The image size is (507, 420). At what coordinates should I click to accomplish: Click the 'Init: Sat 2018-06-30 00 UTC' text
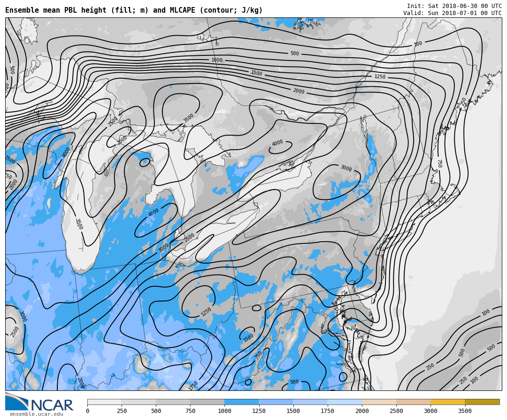click(x=454, y=6)
